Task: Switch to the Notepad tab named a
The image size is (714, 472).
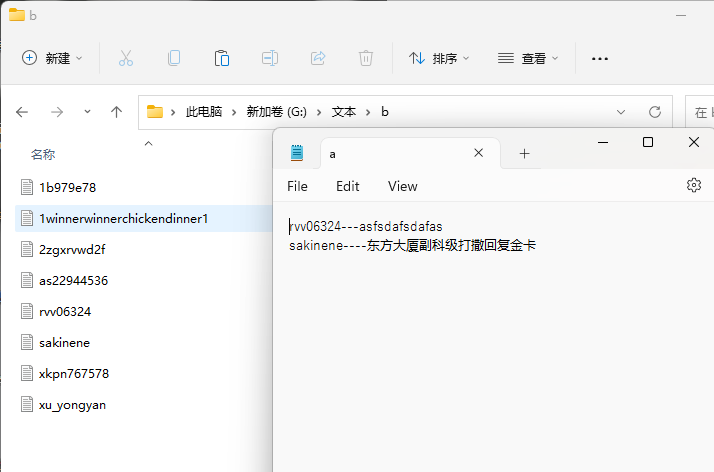Action: pyautogui.click(x=410, y=154)
